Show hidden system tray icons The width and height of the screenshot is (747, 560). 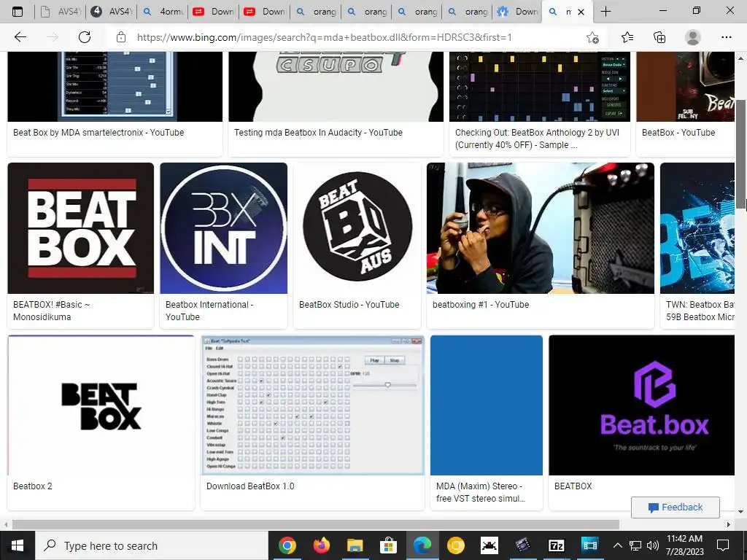(x=617, y=545)
